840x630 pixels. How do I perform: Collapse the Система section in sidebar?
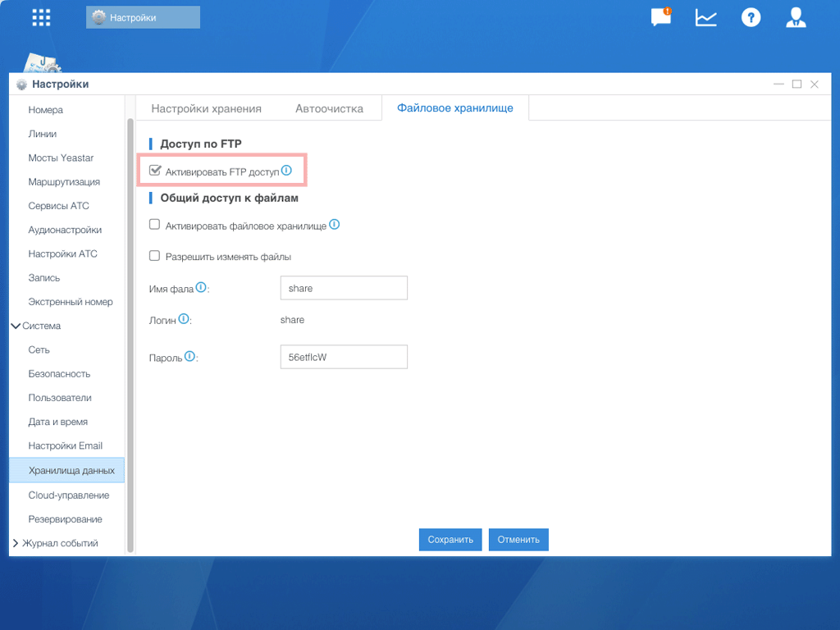point(16,326)
